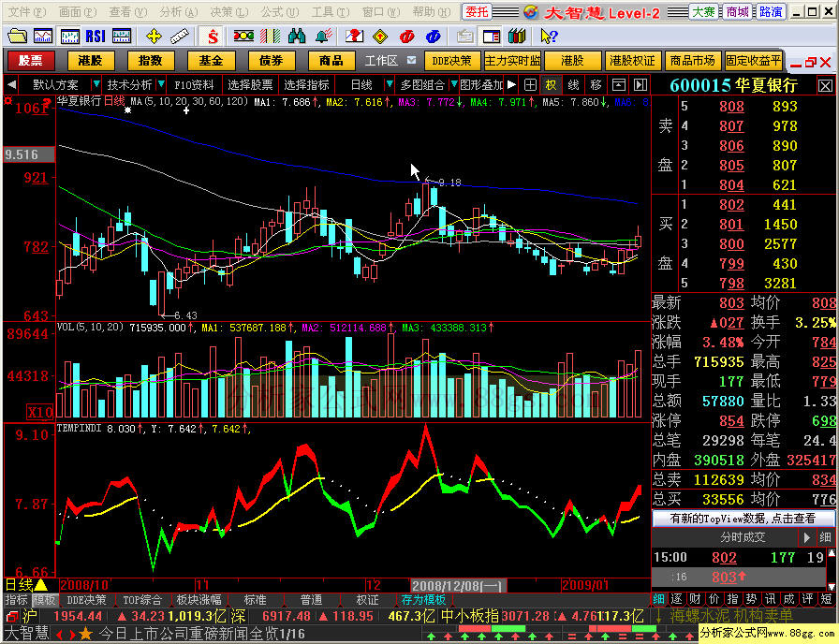Image resolution: width=839 pixels, height=644 pixels.
Task: Toggle the chart maximize frame button
Action: [x=619, y=84]
